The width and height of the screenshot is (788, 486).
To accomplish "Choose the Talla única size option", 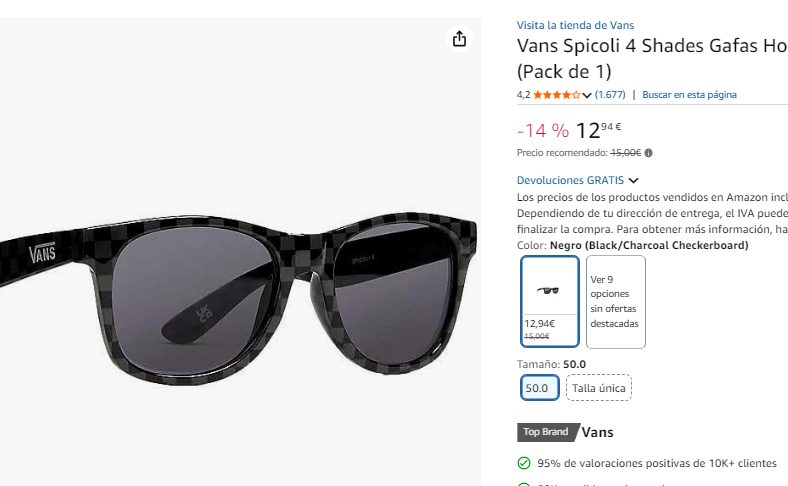I will (x=599, y=388).
